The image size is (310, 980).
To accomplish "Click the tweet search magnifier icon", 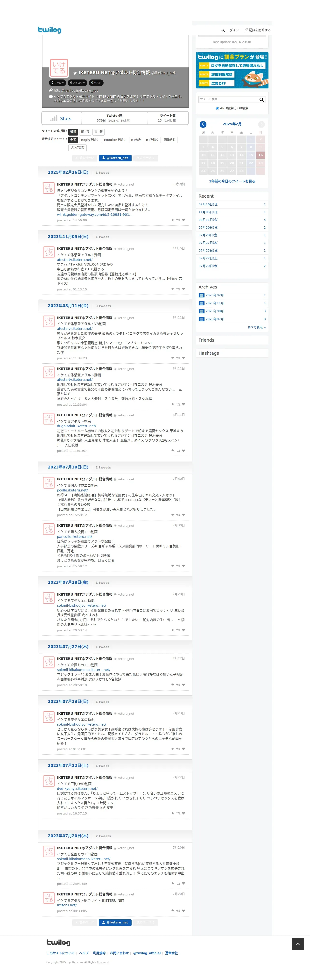I will (x=261, y=99).
